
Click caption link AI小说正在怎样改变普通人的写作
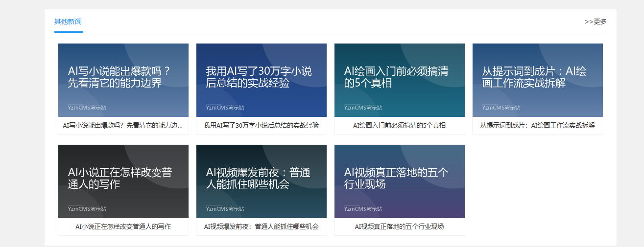click(123, 227)
